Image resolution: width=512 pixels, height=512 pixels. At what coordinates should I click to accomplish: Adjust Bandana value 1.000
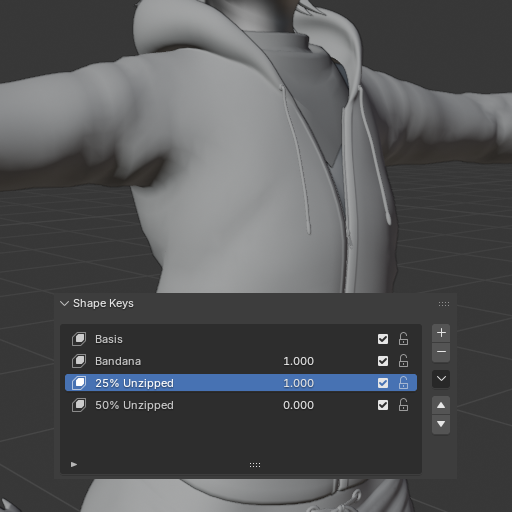point(298,361)
